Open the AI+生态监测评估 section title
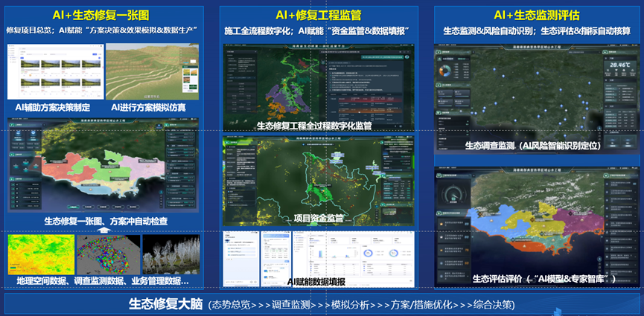644x316 pixels. [x=538, y=14]
